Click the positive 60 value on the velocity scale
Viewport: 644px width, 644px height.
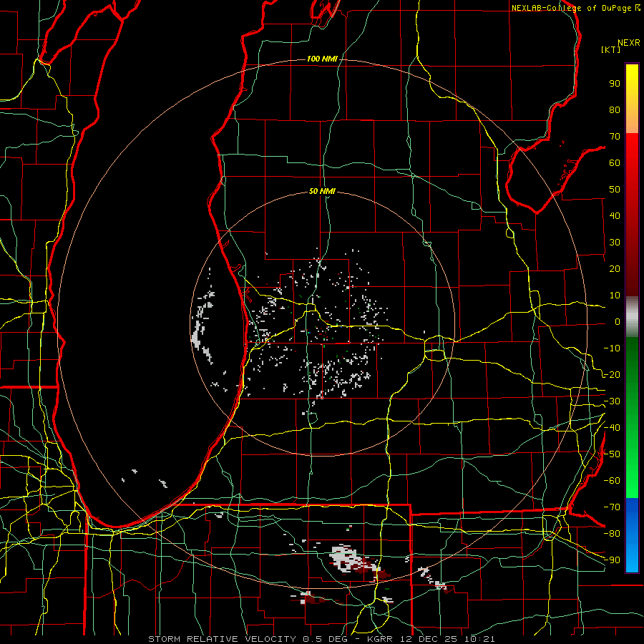(615, 163)
